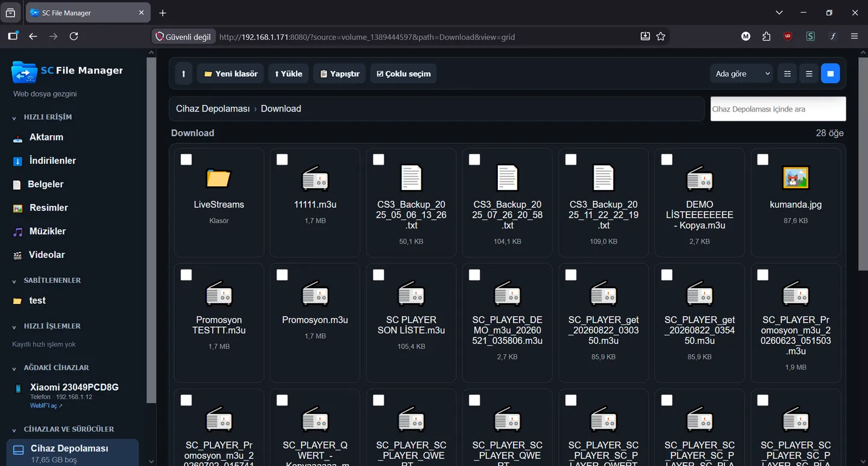Open Promosyon.m3u file icon

pyautogui.click(x=315, y=294)
